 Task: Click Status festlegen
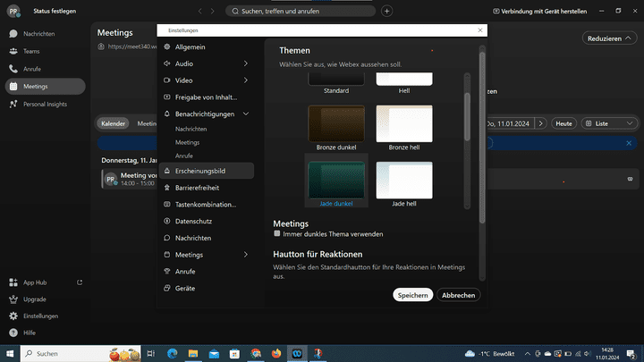pyautogui.click(x=55, y=11)
